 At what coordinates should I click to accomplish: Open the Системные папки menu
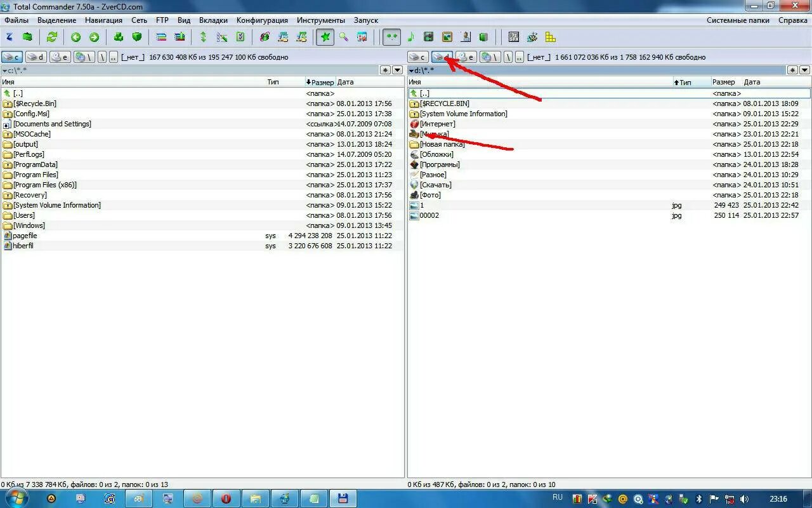click(738, 20)
